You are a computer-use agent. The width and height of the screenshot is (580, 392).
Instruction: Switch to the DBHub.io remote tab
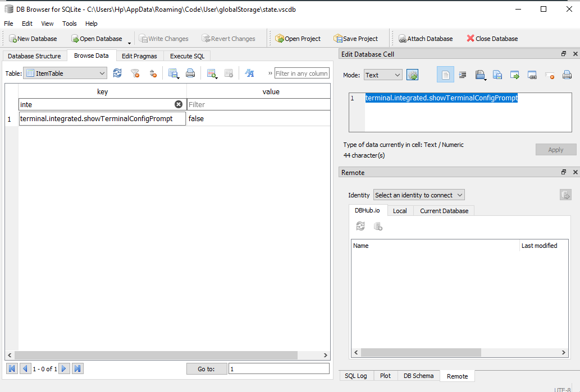pyautogui.click(x=368, y=210)
